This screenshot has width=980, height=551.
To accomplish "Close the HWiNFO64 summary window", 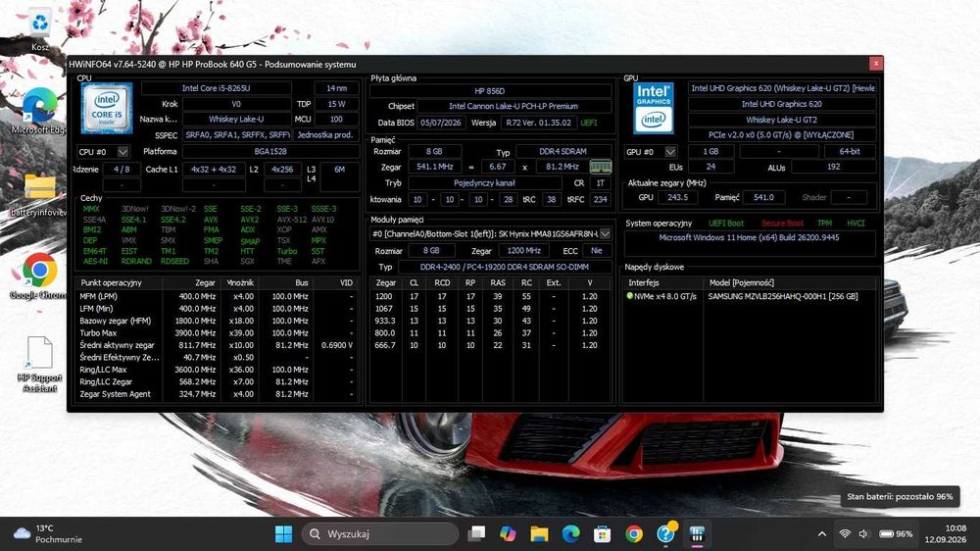I will 875,63.
